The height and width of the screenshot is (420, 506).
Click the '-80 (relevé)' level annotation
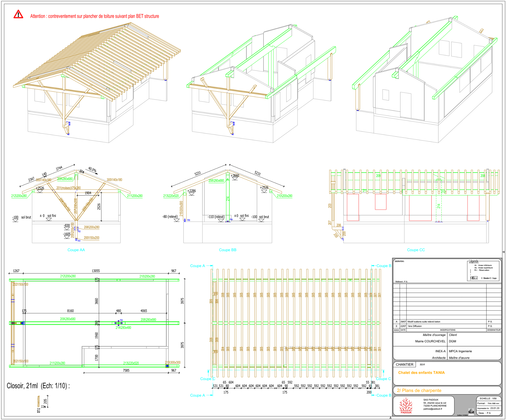[x=170, y=217]
